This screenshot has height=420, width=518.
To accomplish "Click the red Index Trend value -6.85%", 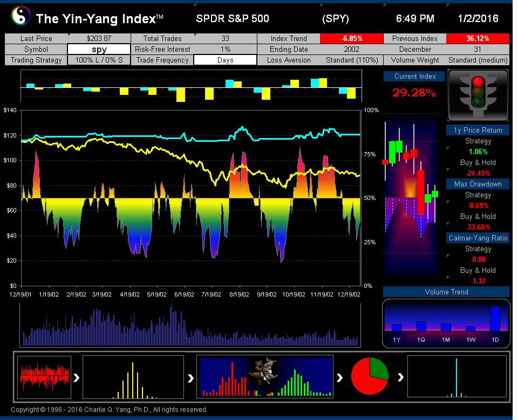I will point(351,38).
